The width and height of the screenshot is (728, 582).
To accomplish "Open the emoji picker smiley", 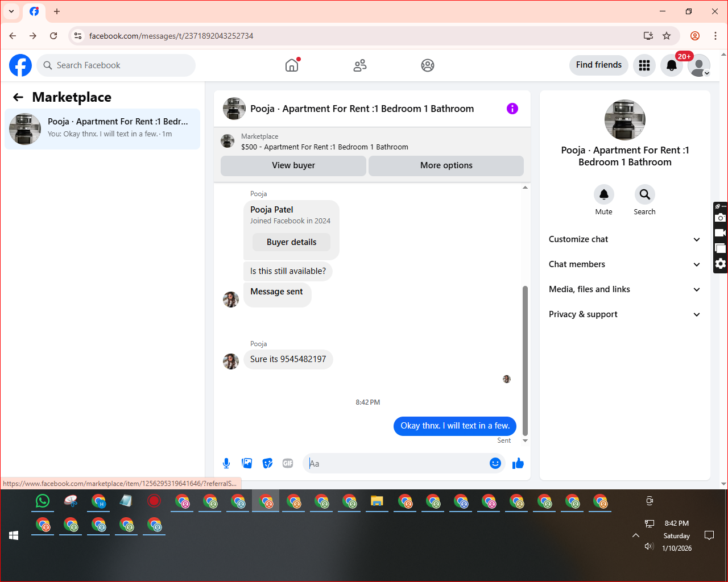I will [x=495, y=463].
